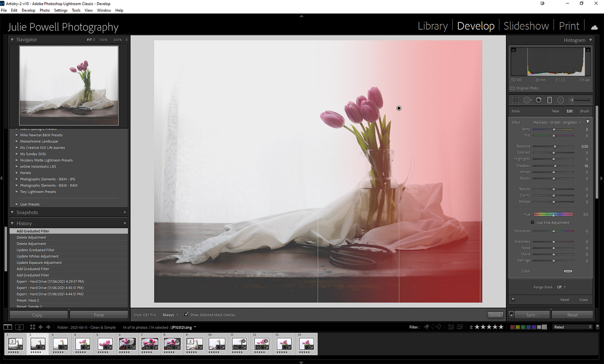The height and width of the screenshot is (364, 604).
Task: Pick the Radial Filter tool
Action: click(561, 100)
